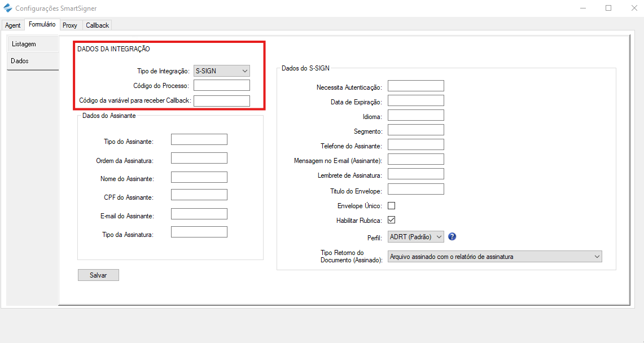Focus the E-mail do Assinante field

pyautogui.click(x=199, y=214)
